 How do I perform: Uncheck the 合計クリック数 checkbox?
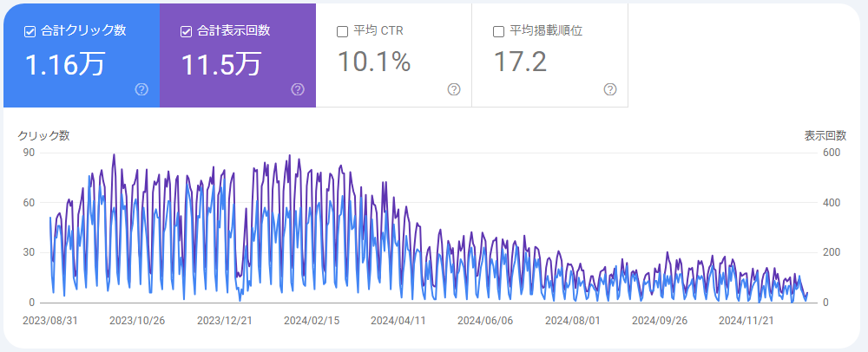pyautogui.click(x=30, y=31)
